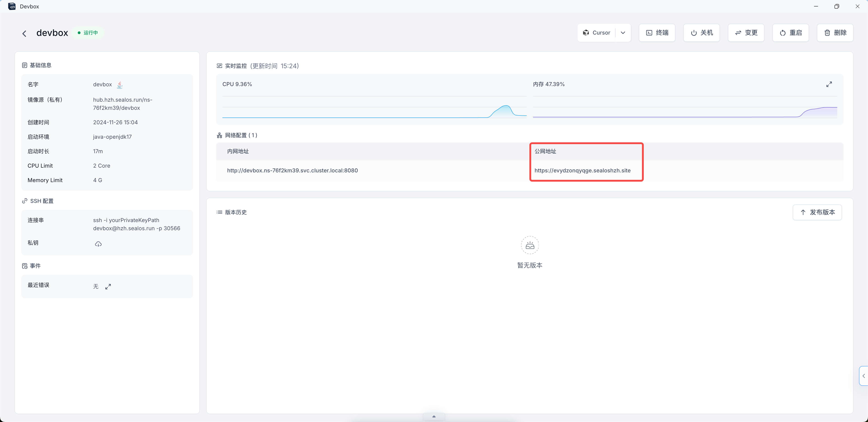
Task: Click the 4 G memory limit value
Action: [97, 180]
